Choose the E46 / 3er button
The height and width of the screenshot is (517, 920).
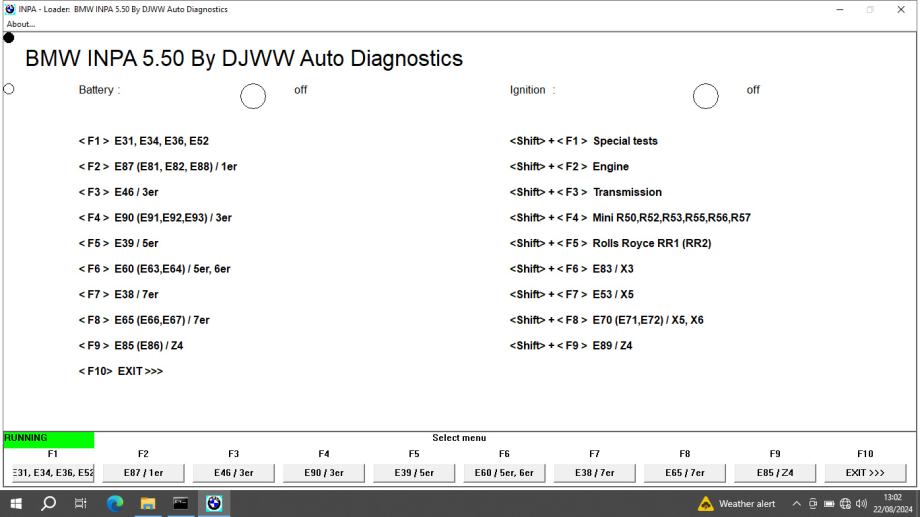(x=234, y=472)
